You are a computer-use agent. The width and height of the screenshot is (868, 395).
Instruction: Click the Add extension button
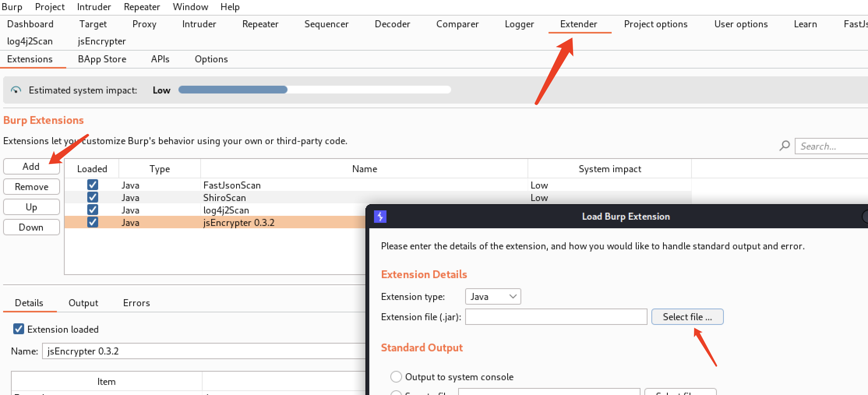[31, 167]
